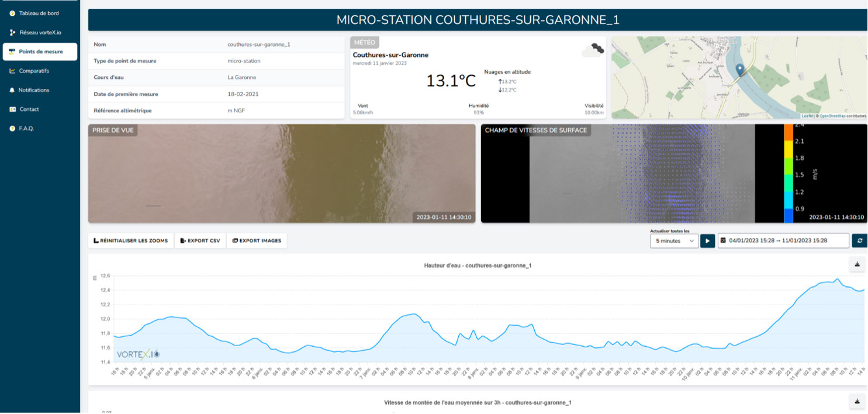The width and height of the screenshot is (868, 414).
Task: Click the timestamp on the Prise de vue image
Action: 444,217
